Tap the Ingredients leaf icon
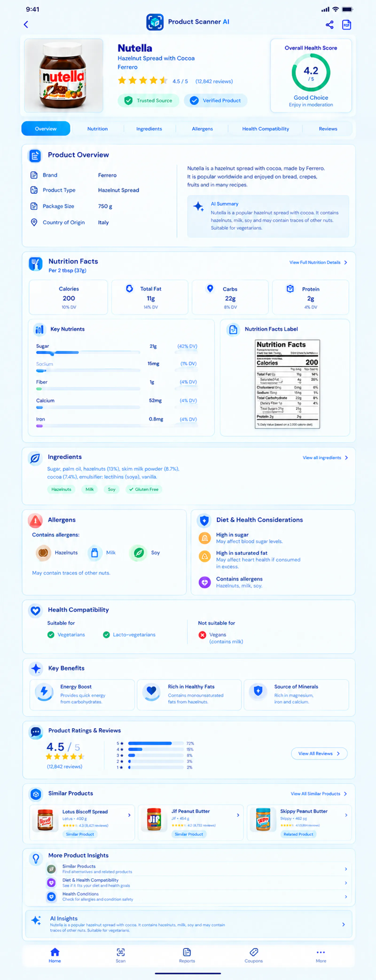Screen dimensions: 376x980 (35, 458)
